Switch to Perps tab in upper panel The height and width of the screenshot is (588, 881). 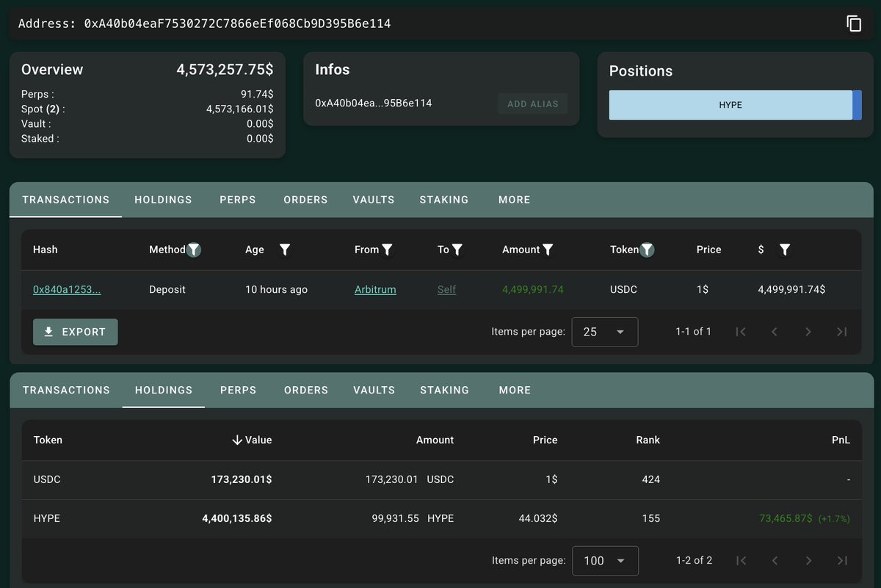238,200
